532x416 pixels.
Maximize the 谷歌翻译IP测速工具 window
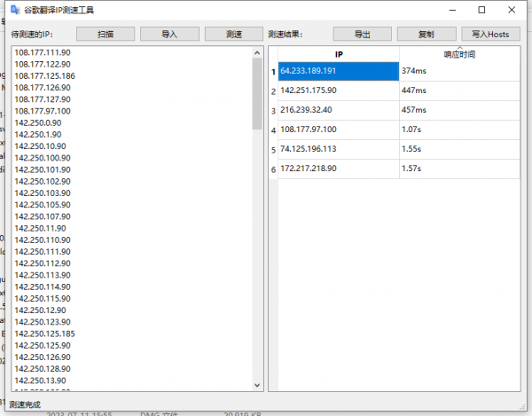pos(481,10)
